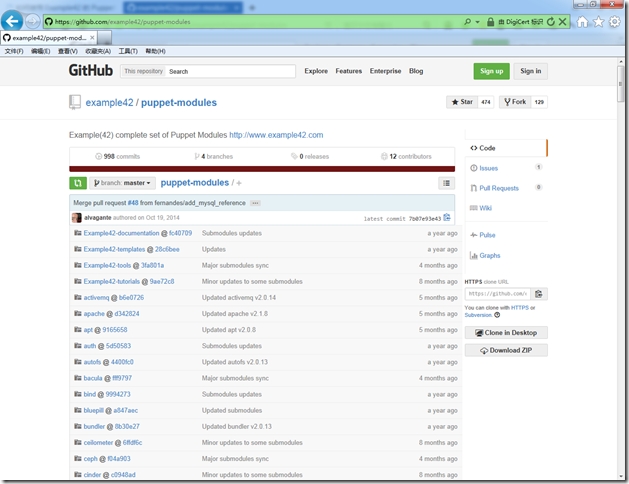This screenshot has width=629, height=484.
Task: Click the browser forward arrow button
Action: tap(32, 21)
